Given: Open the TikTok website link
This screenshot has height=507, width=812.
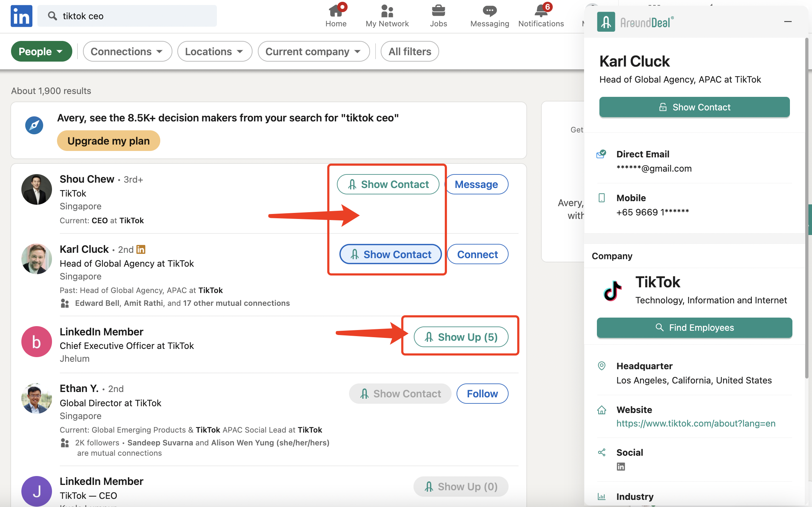Looking at the screenshot, I should (x=696, y=423).
